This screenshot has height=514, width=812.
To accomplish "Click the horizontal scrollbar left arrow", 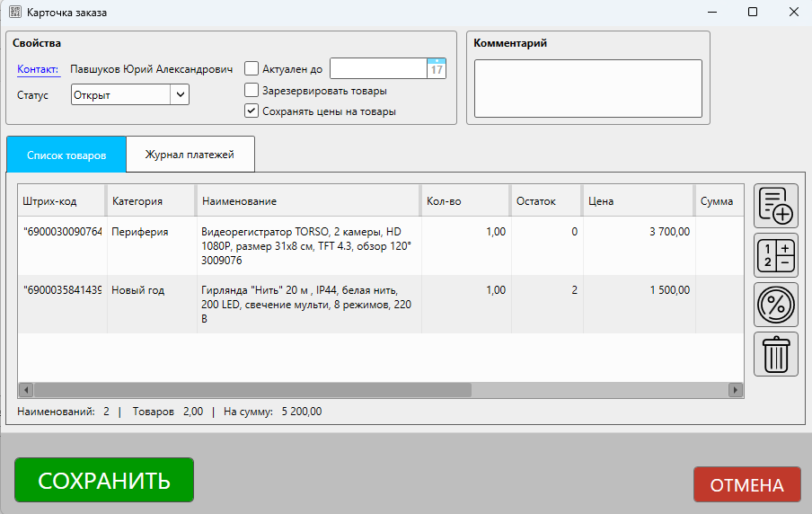I will [x=26, y=390].
